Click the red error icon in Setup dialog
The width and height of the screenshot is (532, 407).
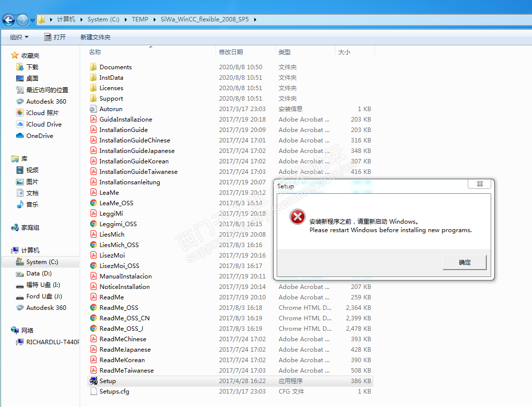(298, 217)
